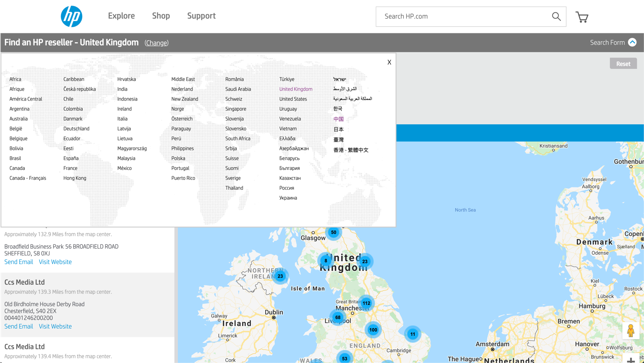
Task: Select ישראל in the country list
Action: pos(339,79)
